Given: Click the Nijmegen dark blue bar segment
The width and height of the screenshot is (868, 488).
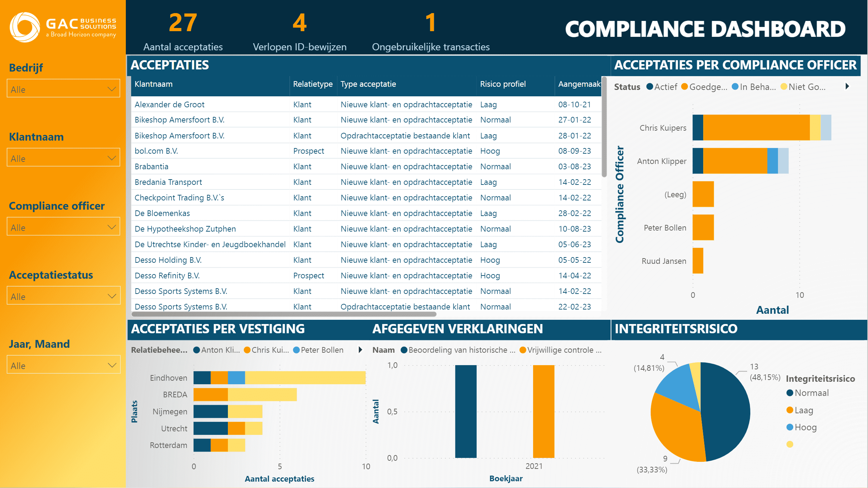Looking at the screenshot, I should tap(211, 412).
